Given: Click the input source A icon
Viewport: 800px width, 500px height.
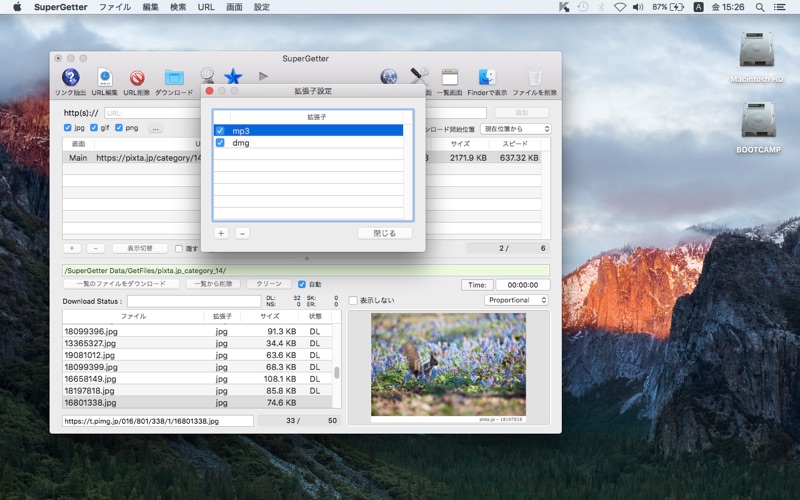Looking at the screenshot, I should (x=698, y=7).
